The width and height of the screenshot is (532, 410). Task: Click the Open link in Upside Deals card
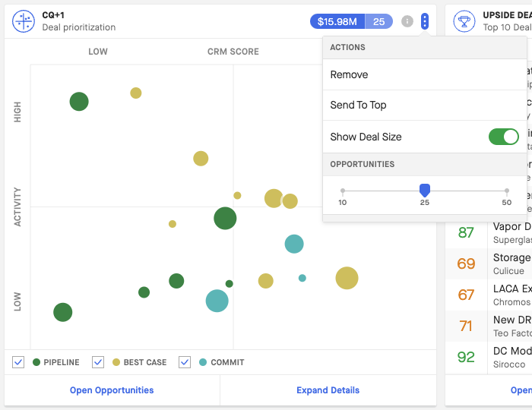pos(521,390)
